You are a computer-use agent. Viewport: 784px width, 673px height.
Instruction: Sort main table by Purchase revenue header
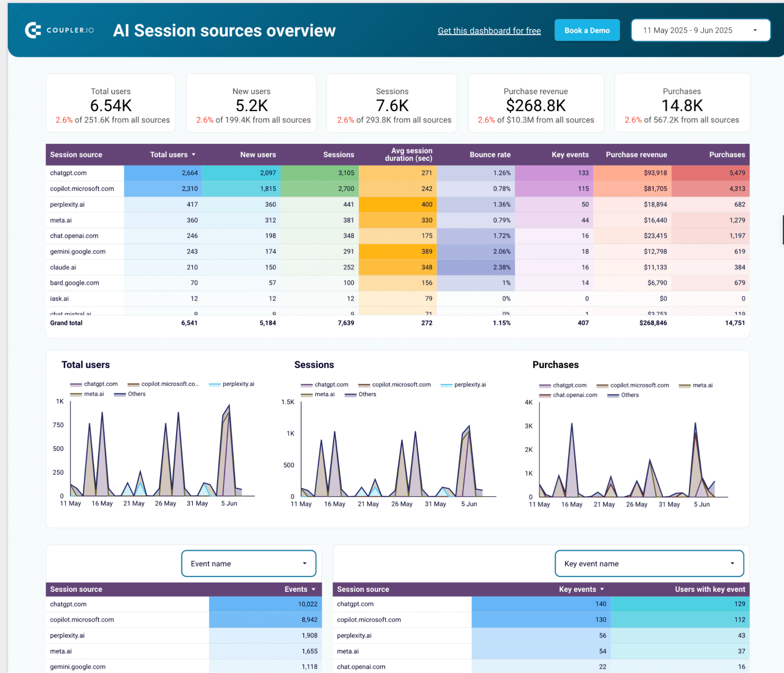[636, 155]
